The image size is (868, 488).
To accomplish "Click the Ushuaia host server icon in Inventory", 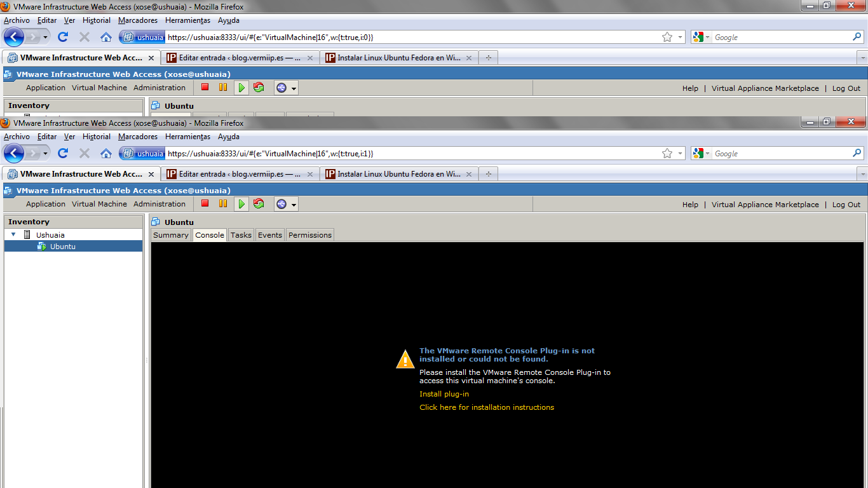I will pos(27,234).
